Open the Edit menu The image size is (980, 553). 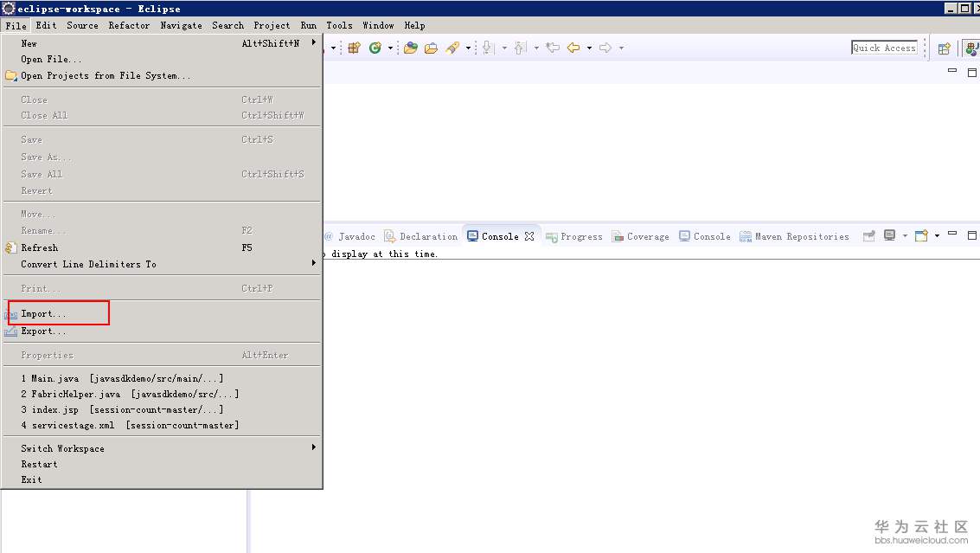point(46,26)
